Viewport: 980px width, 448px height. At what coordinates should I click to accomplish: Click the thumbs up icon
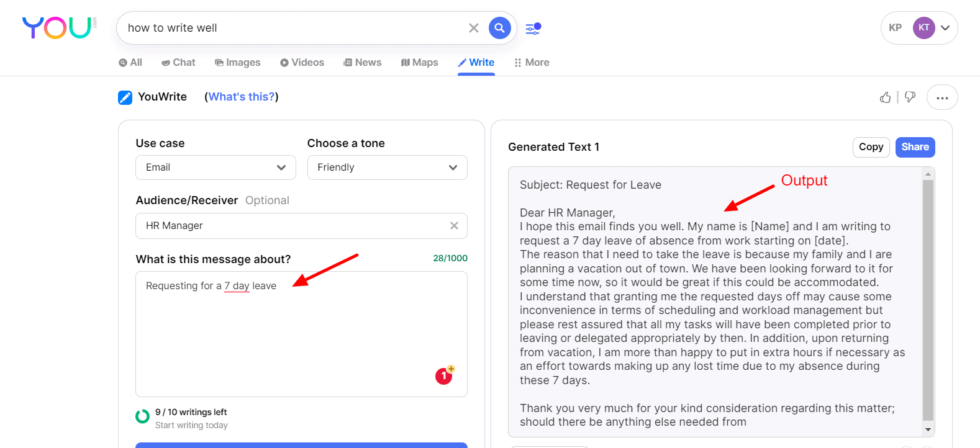[x=885, y=97]
